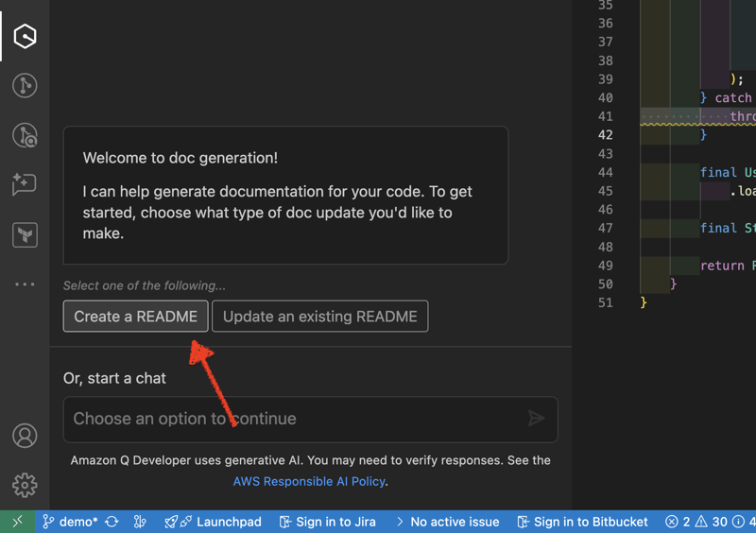Open the Amazon Q hexagon icon panel
This screenshot has height=533, width=756.
(x=25, y=36)
